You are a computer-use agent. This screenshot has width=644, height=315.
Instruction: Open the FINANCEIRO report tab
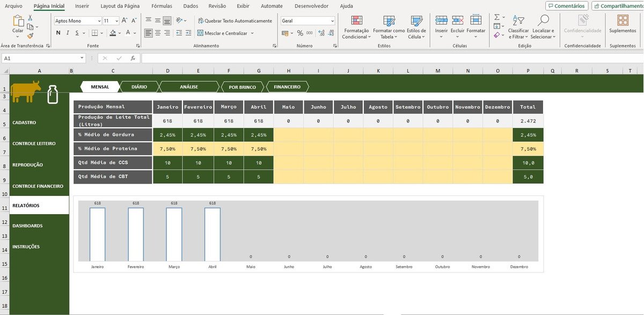pyautogui.click(x=287, y=86)
